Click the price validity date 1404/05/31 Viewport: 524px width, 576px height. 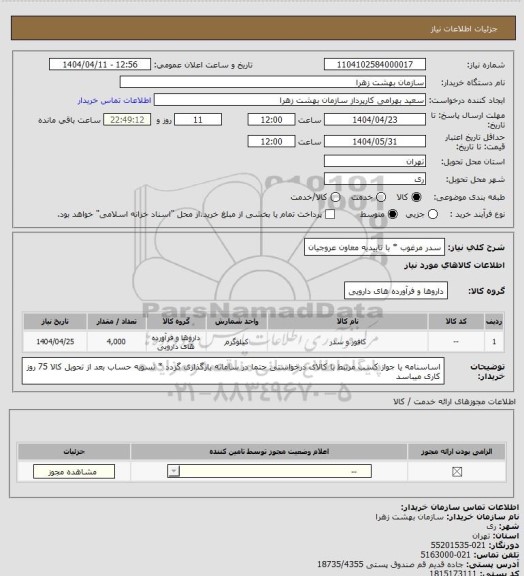375,141
